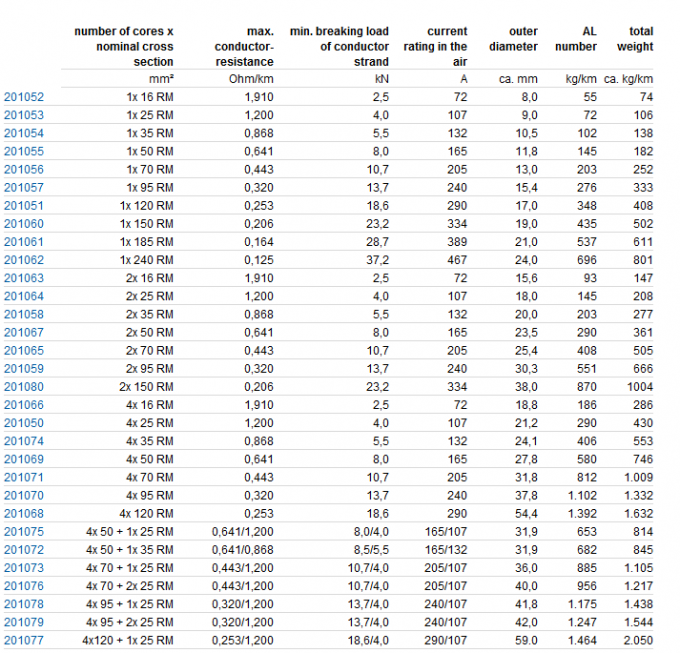Open item 201061 details link
Viewport: 680px width, 653px height.
point(24,241)
